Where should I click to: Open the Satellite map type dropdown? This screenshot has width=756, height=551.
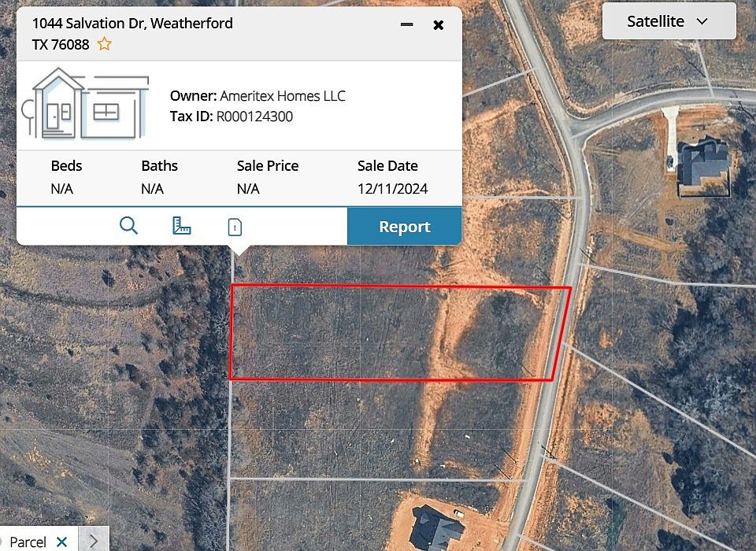[669, 21]
